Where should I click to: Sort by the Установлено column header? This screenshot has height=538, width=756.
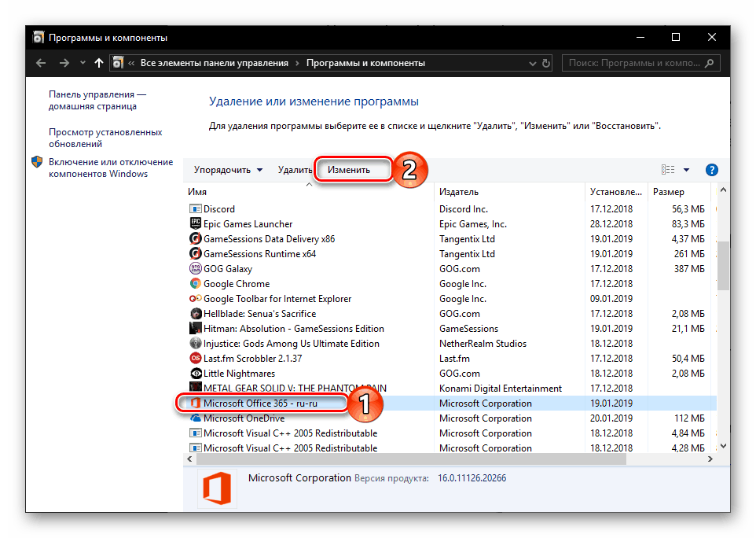(x=616, y=192)
